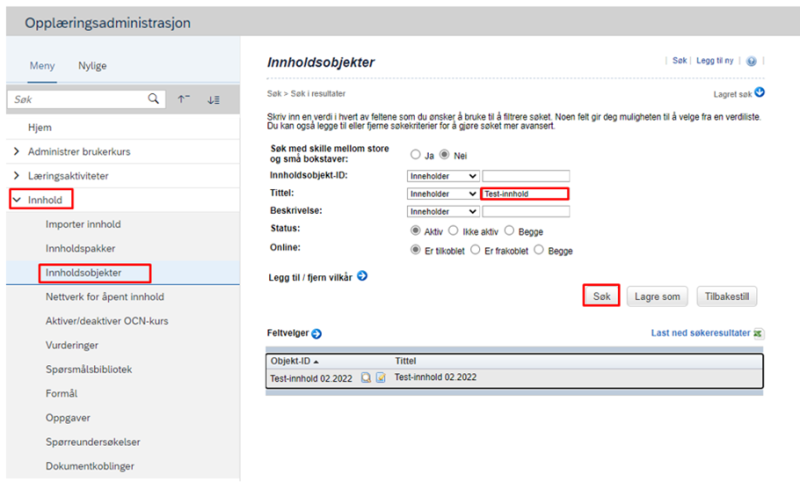Expand the Læringsaktiviteter chevron

[16, 176]
